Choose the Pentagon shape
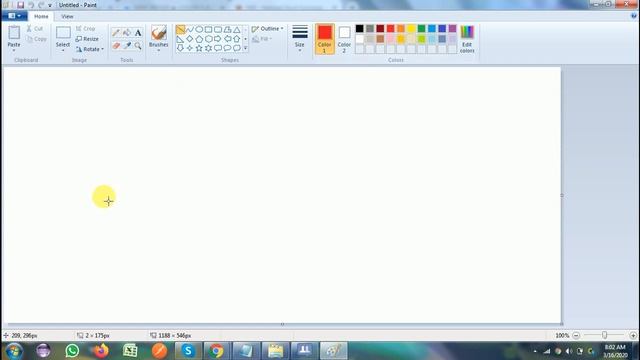Image resolution: width=640 pixels, height=360 pixels. (199, 39)
